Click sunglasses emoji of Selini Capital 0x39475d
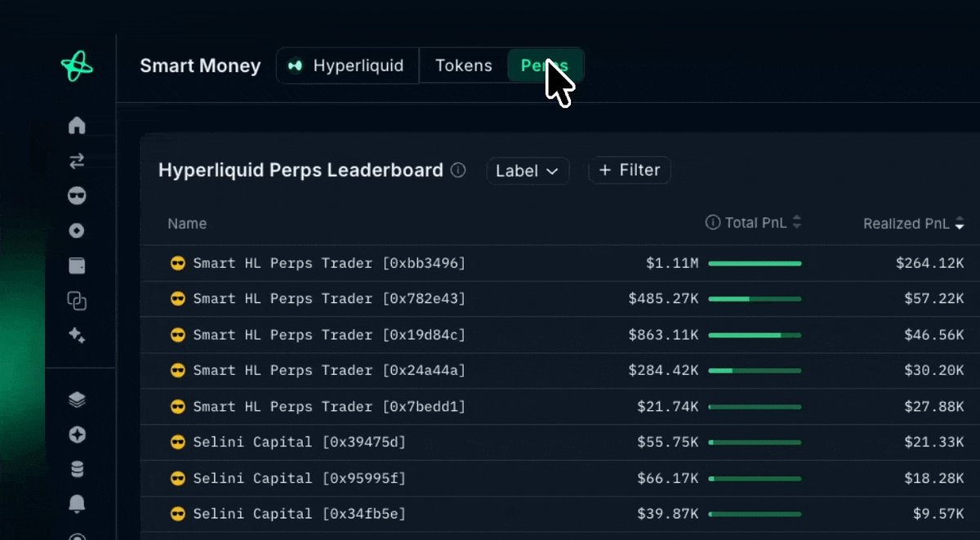980x540 pixels. tap(177, 442)
